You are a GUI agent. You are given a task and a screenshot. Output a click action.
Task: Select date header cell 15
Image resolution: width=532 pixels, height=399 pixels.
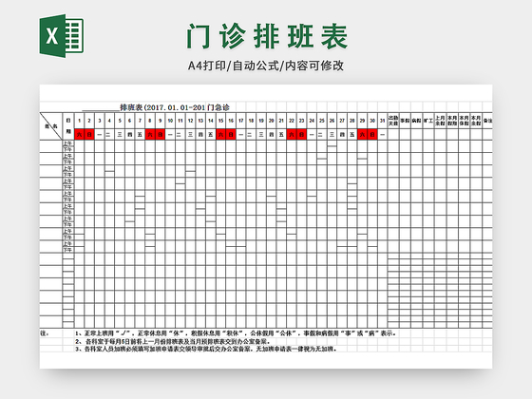point(220,121)
